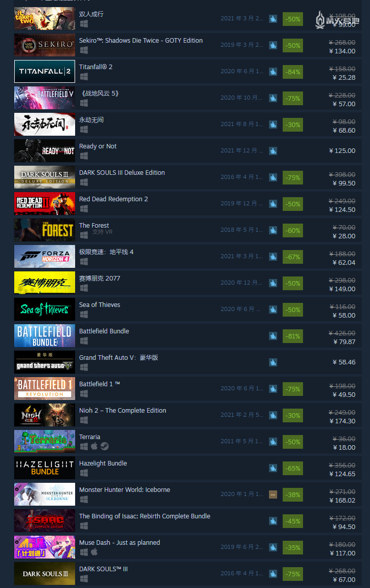Viewport: 370px width, 588px height.
Task: Click the -38% badge for Monster Hunter Iceborne
Action: (293, 494)
